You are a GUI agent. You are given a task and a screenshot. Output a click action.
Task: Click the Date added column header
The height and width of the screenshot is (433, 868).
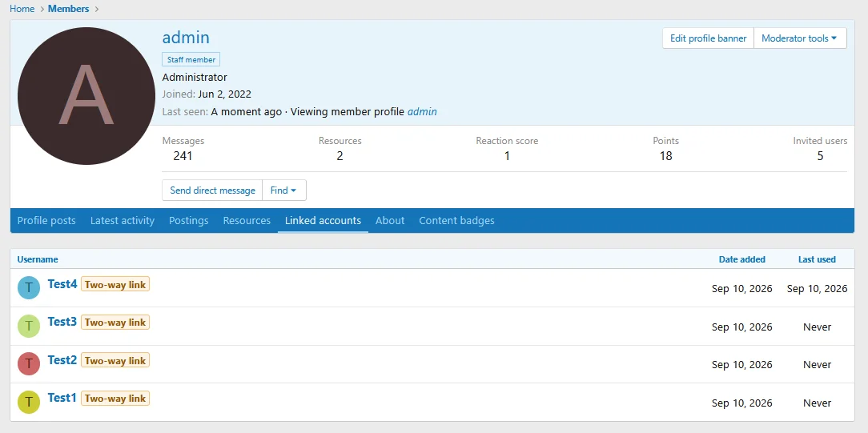(x=741, y=259)
